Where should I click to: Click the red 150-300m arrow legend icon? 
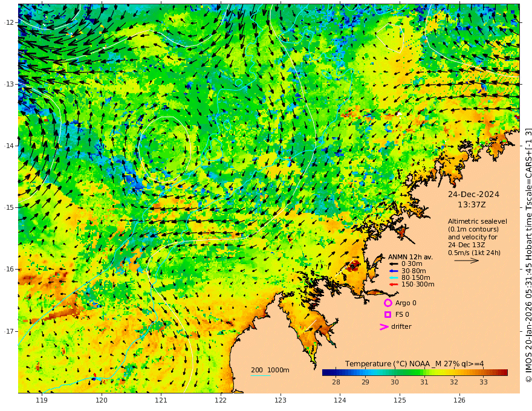(393, 285)
